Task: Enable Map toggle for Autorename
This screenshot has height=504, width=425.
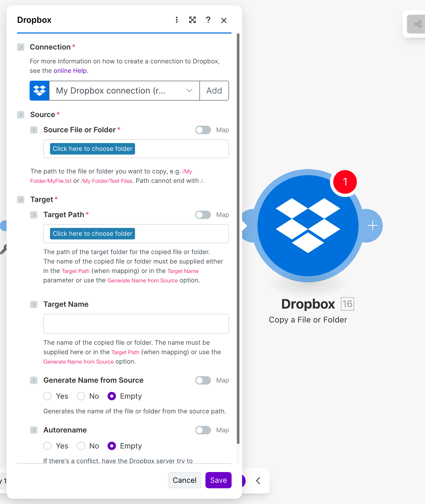Action: tap(203, 430)
